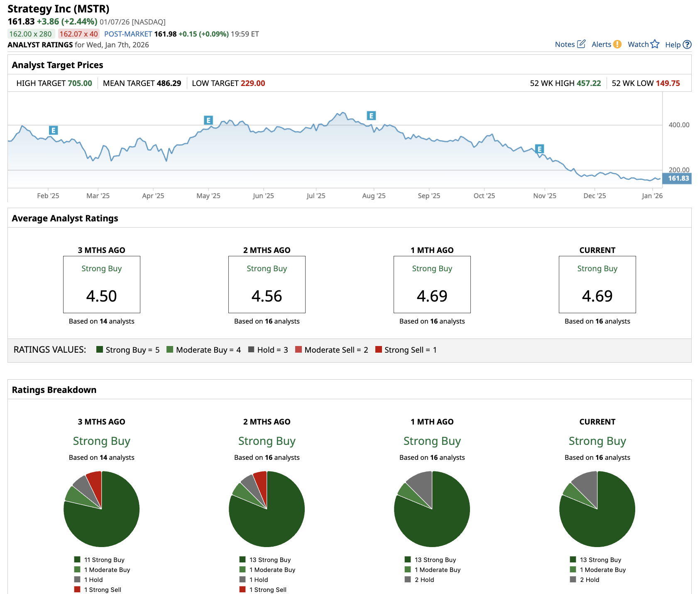Click the Current ratings pie chart
The width and height of the screenshot is (700, 594).
point(597,509)
